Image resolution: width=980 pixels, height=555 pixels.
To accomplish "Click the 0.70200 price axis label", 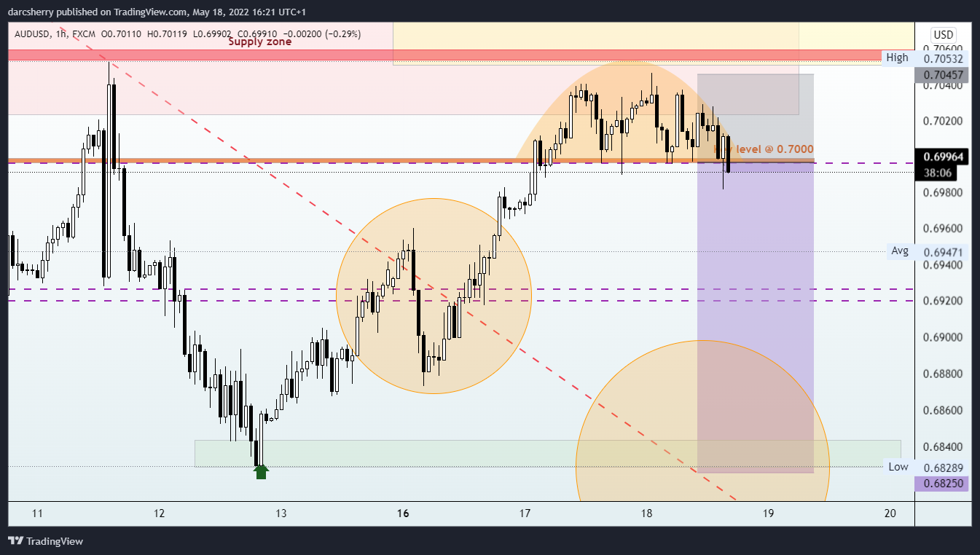I will (944, 121).
